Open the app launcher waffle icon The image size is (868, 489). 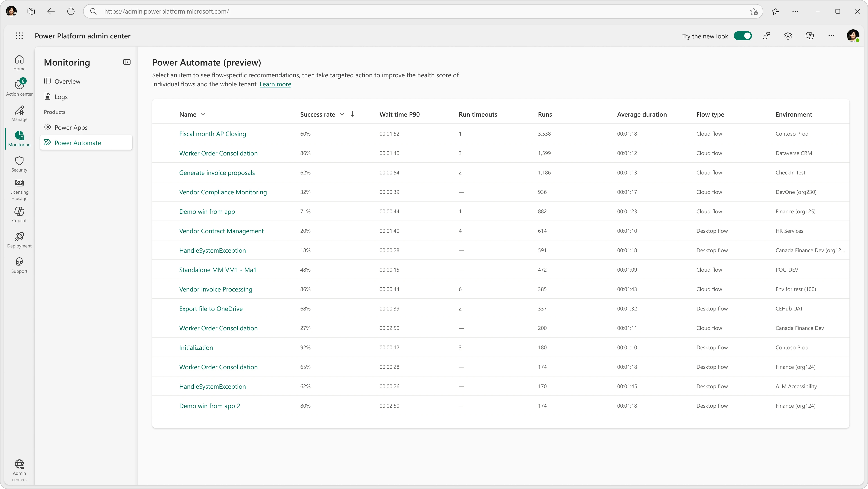(20, 36)
